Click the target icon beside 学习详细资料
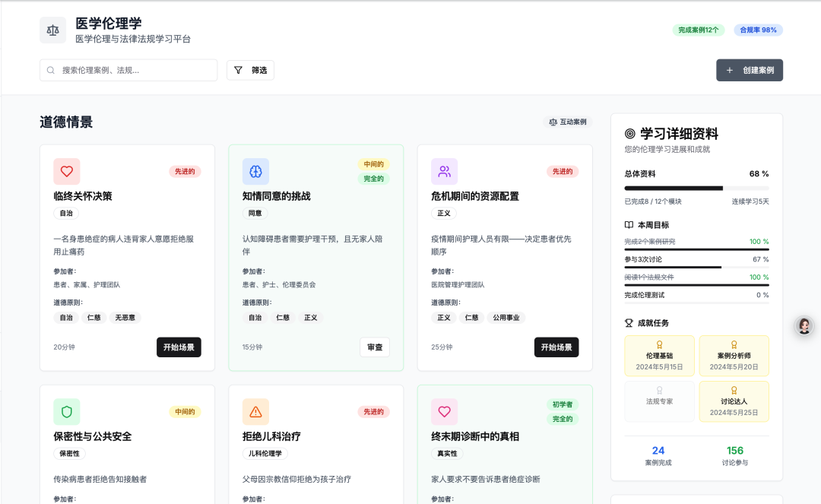This screenshot has height=504, width=821. [x=630, y=134]
